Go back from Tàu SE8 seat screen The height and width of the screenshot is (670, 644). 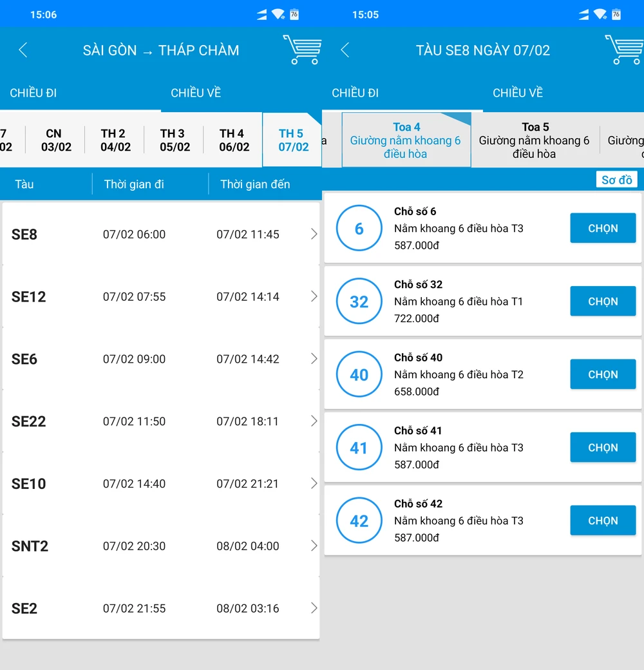[345, 50]
